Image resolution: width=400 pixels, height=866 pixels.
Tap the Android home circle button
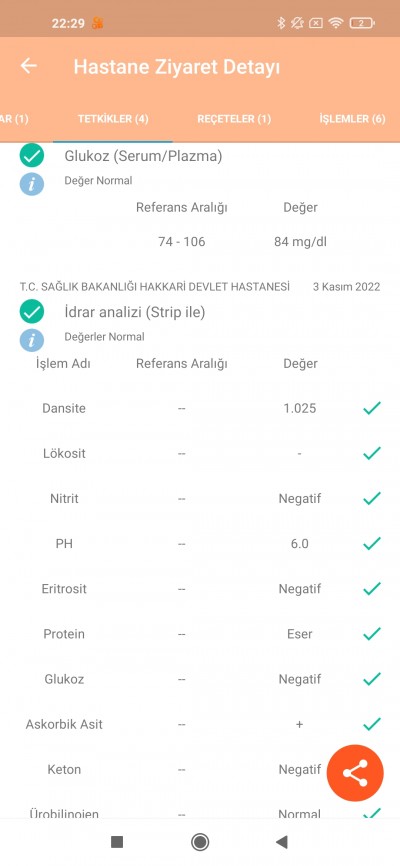tap(200, 842)
